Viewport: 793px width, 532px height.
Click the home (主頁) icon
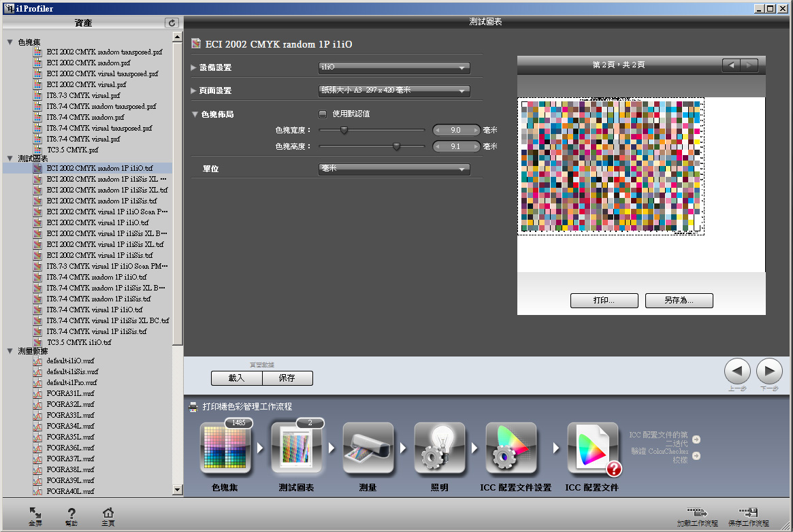tap(108, 514)
